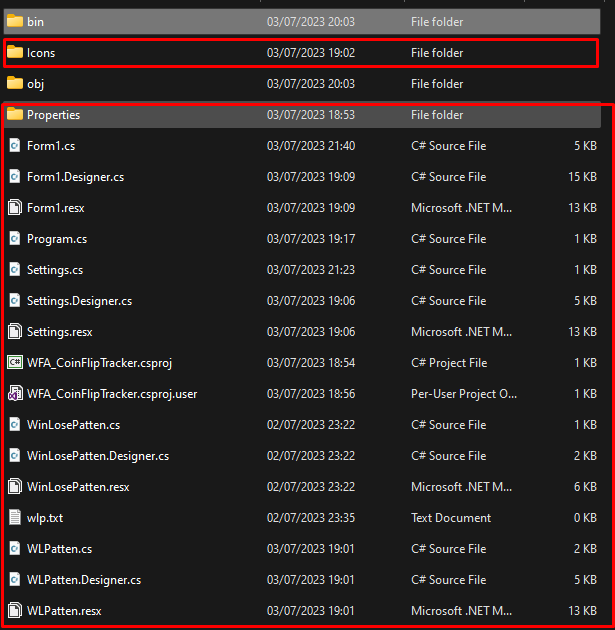Viewport: 615px width, 630px height.
Task: Click the Settings.resx file icon
Action: coord(15,331)
